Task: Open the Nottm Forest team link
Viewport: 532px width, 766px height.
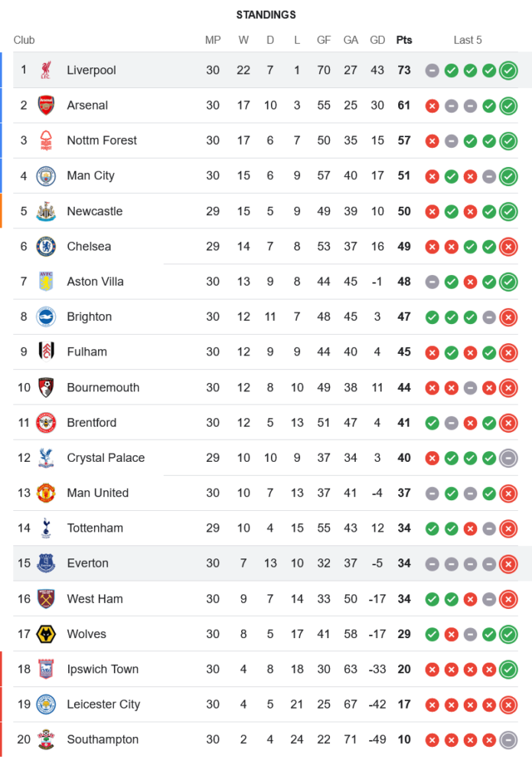Action: (x=102, y=141)
